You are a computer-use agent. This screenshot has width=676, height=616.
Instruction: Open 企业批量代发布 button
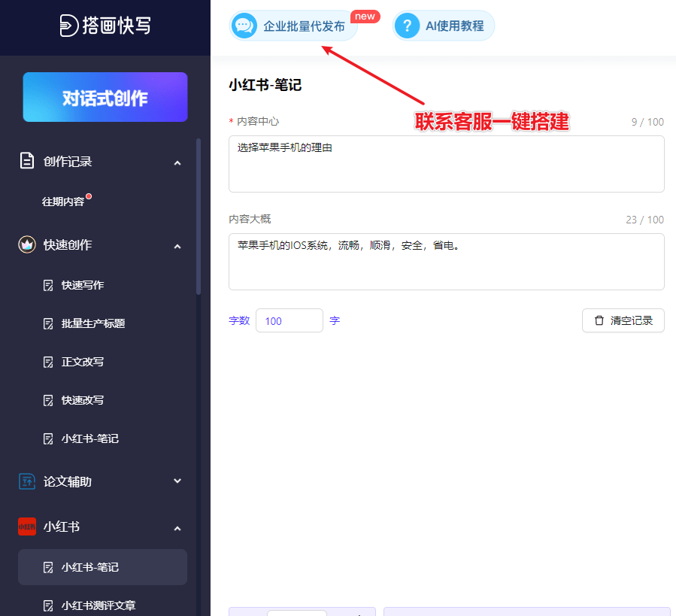[x=293, y=26]
